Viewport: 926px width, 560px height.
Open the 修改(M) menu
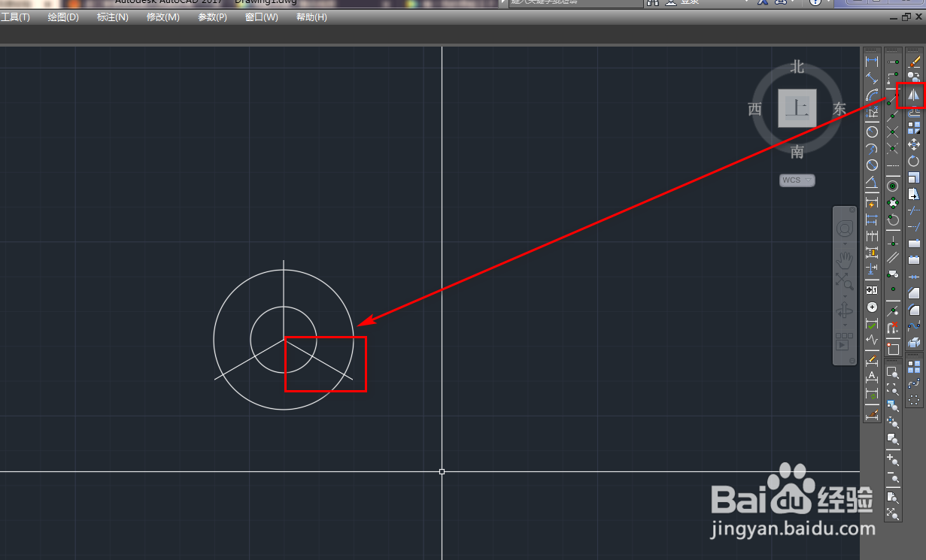(x=163, y=17)
